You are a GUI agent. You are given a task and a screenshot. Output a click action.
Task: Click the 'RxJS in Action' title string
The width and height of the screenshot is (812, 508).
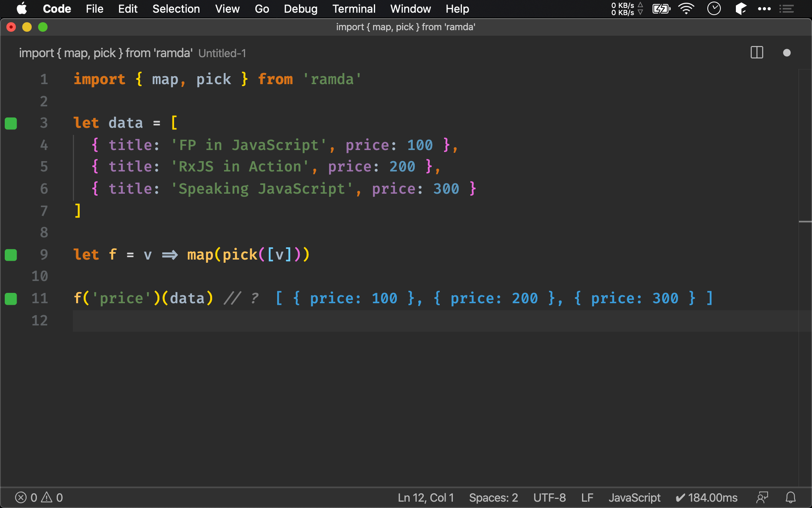(x=240, y=167)
